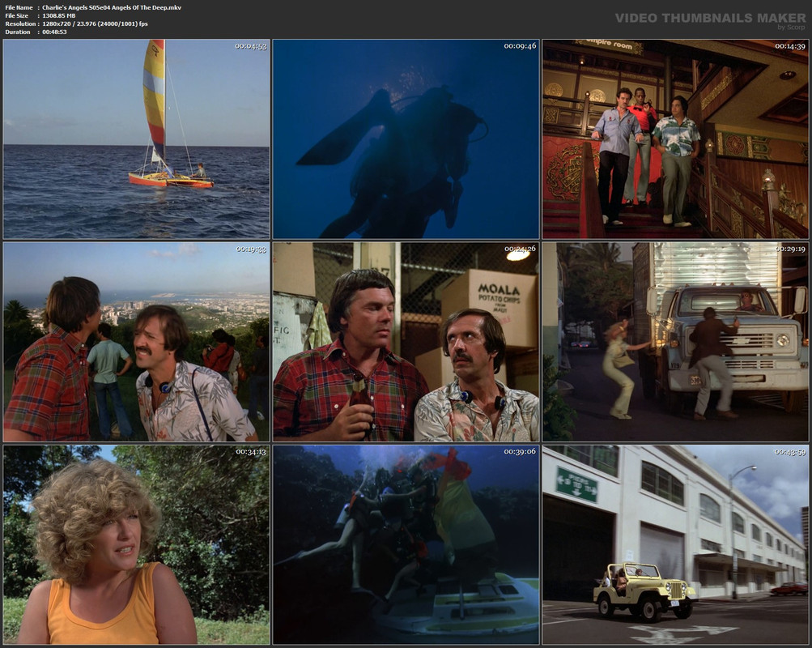This screenshot has height=648, width=812.
Task: Open the curly-haired woman thumbnail at 00:34:13
Action: pyautogui.click(x=136, y=545)
